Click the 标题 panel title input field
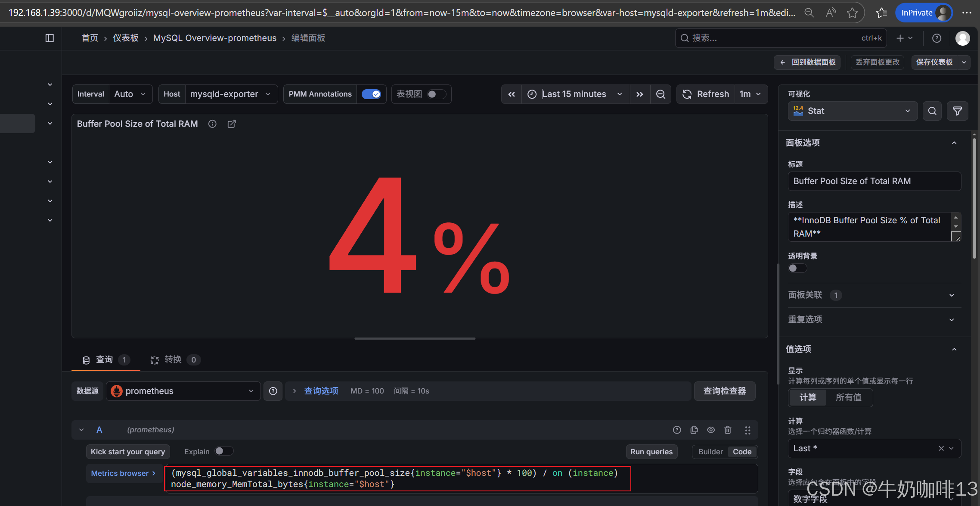Viewport: 980px width, 506px height. click(x=874, y=181)
